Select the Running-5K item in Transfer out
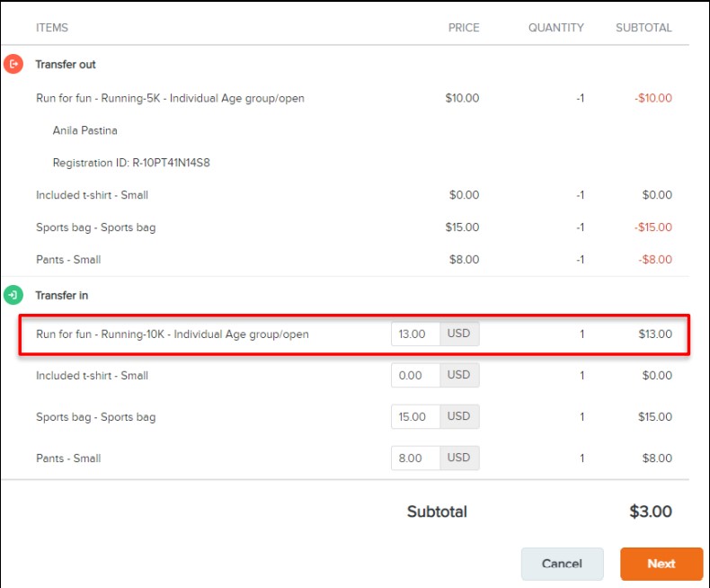The height and width of the screenshot is (588, 710). (x=170, y=99)
